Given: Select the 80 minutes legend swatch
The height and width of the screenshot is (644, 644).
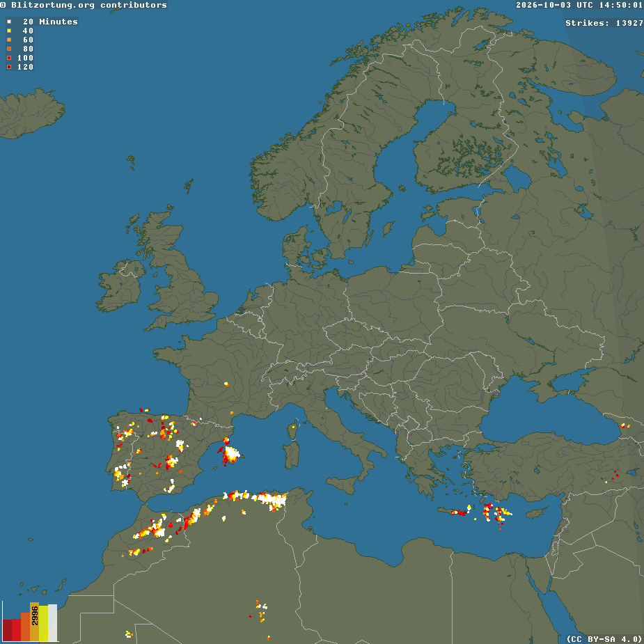Looking at the screenshot, I should [x=9, y=49].
